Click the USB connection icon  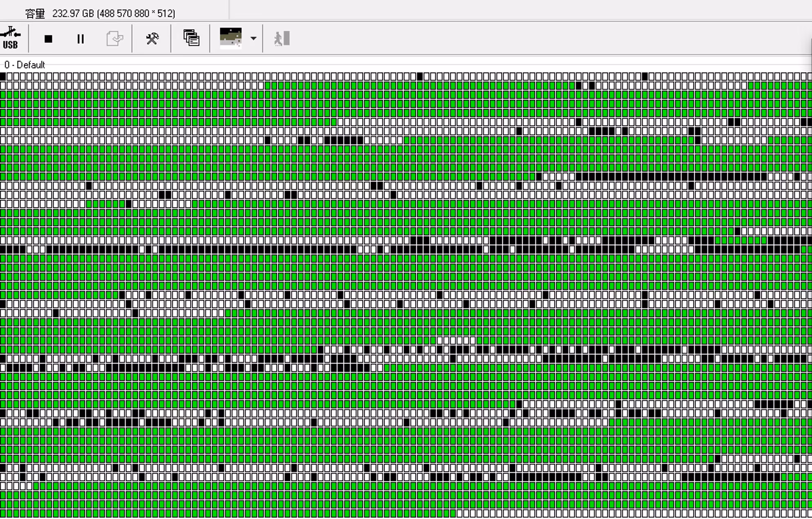click(10, 38)
